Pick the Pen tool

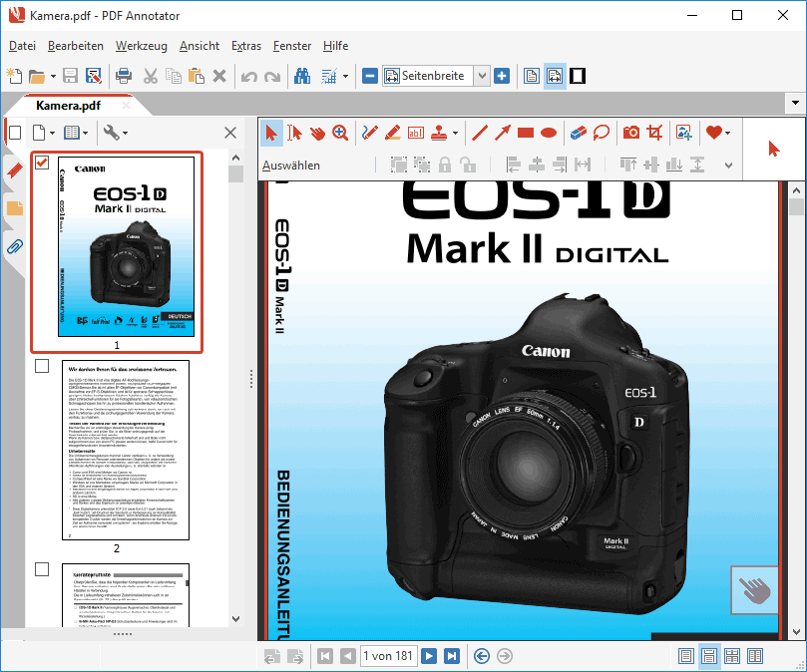[x=369, y=133]
